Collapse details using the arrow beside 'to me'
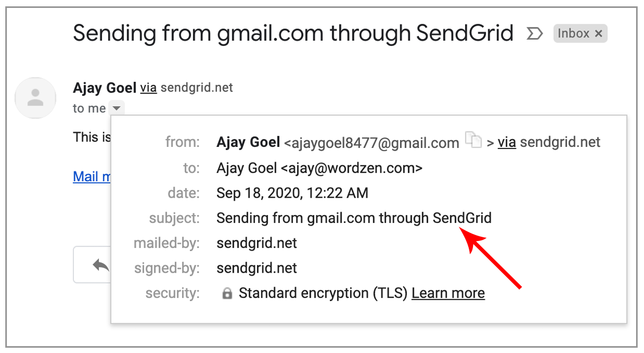644x353 pixels. coord(117,108)
